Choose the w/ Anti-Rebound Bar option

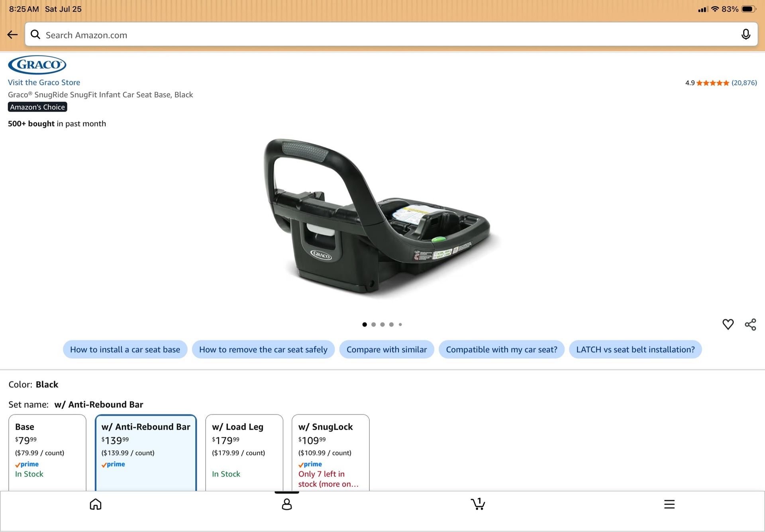(146, 453)
